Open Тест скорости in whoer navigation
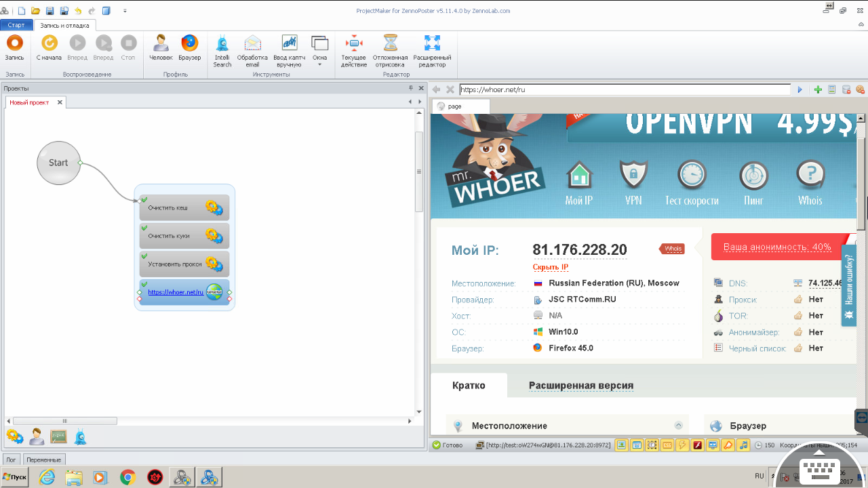The height and width of the screenshot is (488, 868). point(692,183)
